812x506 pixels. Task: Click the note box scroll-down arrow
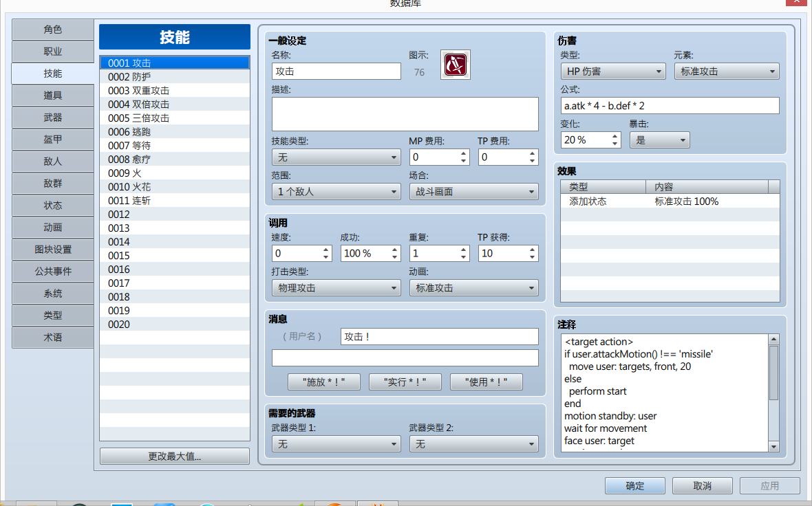(x=773, y=446)
